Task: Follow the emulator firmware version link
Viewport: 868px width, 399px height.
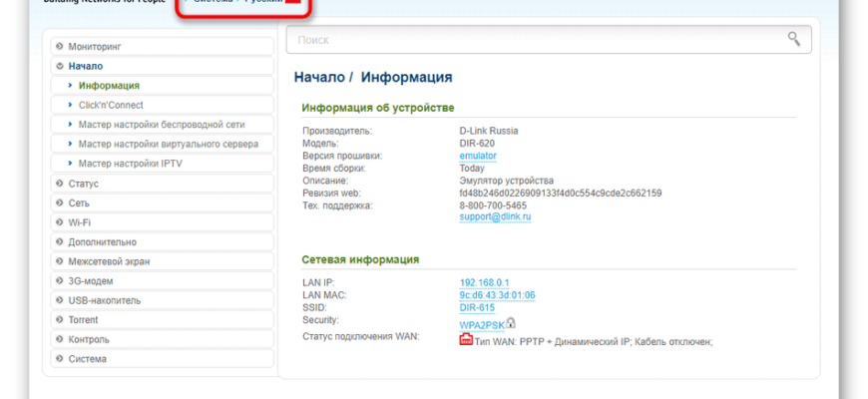Action: (x=478, y=156)
